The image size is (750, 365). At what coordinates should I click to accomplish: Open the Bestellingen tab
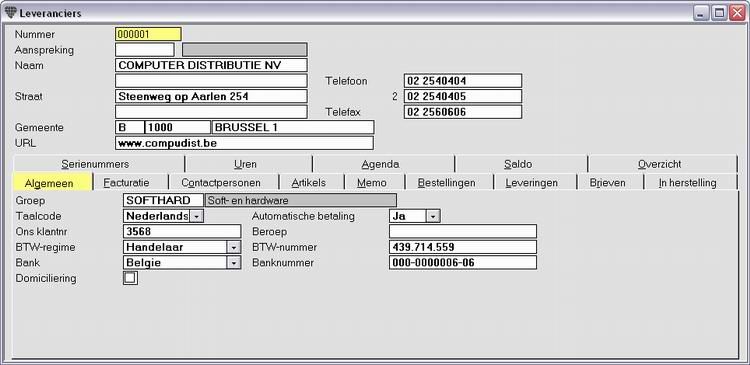(450, 182)
